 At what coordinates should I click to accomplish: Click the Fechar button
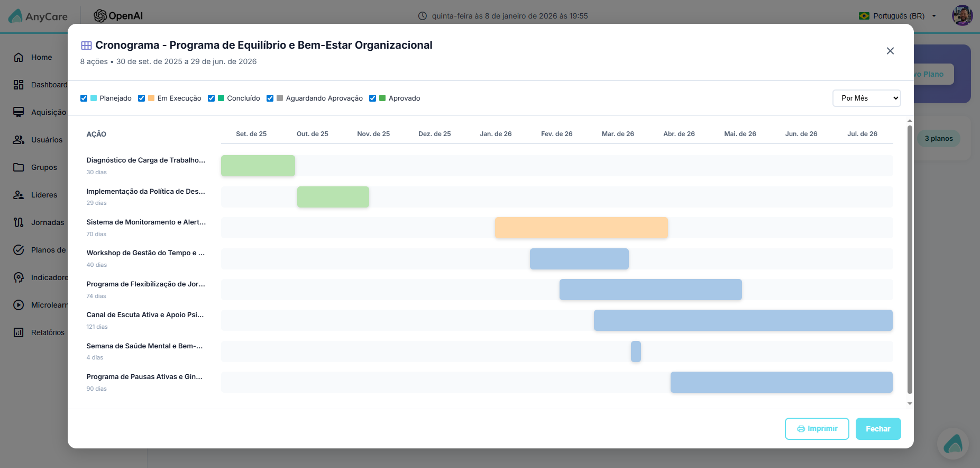(878, 429)
